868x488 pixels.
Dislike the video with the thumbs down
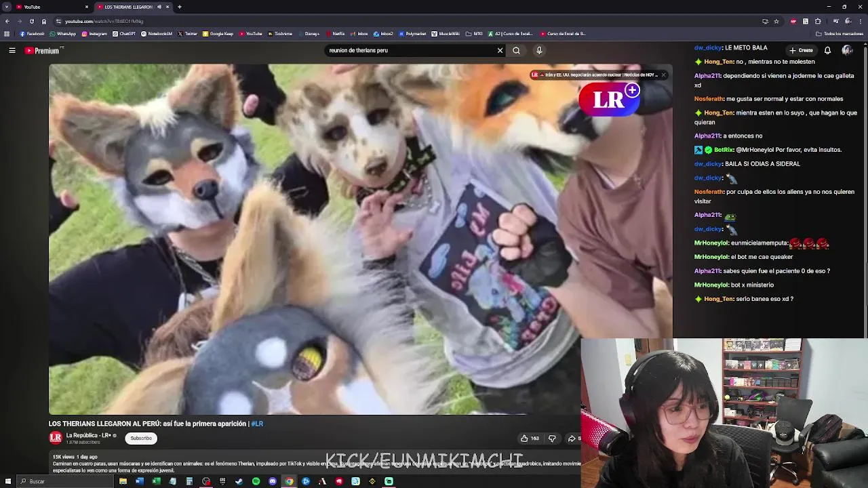pyautogui.click(x=552, y=439)
